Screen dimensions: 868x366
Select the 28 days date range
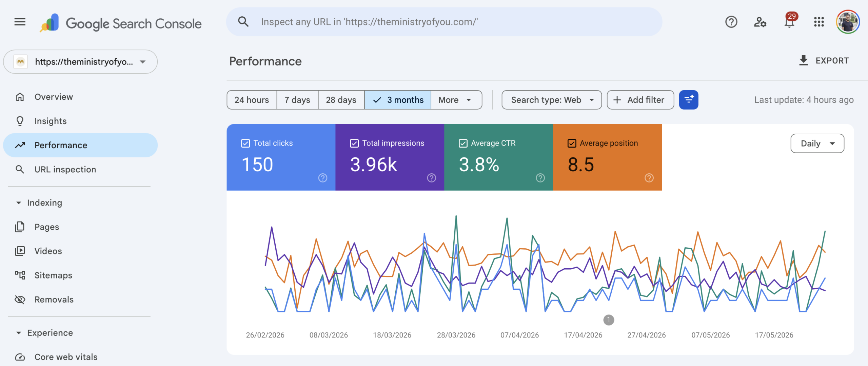coord(341,100)
